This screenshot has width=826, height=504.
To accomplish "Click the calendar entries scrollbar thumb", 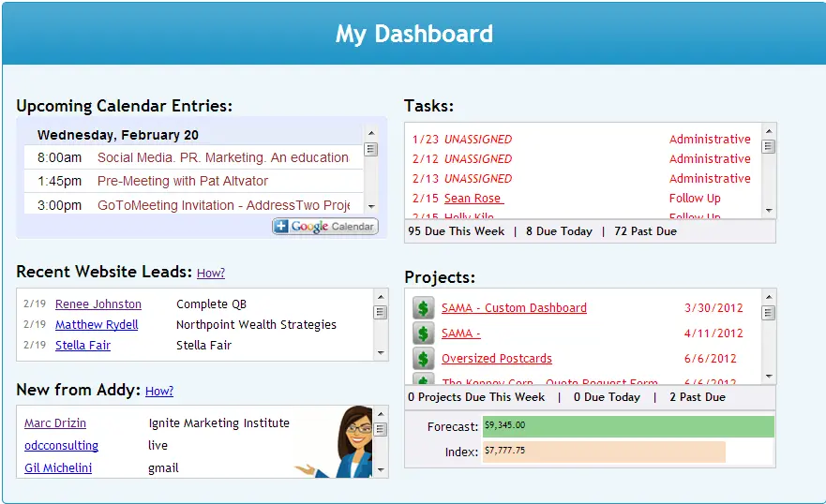I will point(371,149).
